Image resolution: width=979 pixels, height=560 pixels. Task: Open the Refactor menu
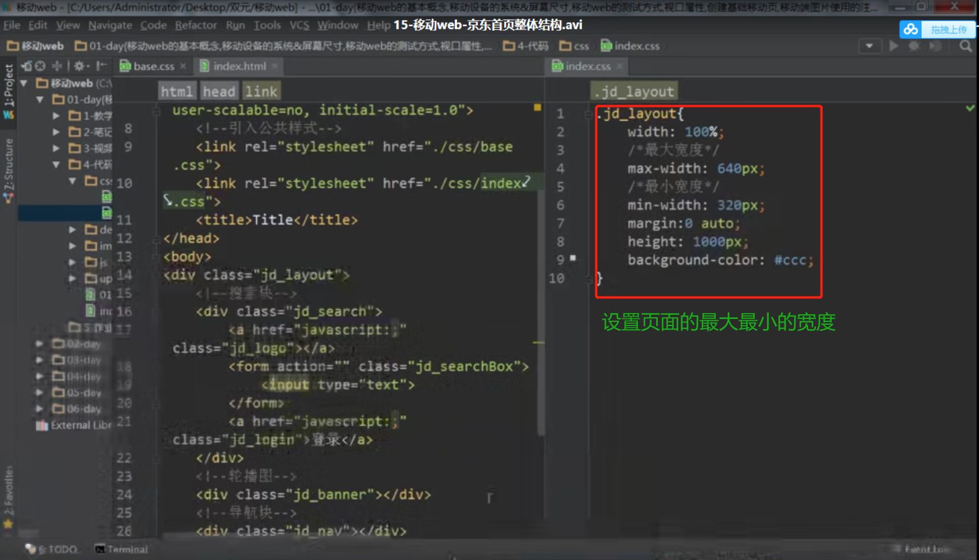tap(196, 25)
